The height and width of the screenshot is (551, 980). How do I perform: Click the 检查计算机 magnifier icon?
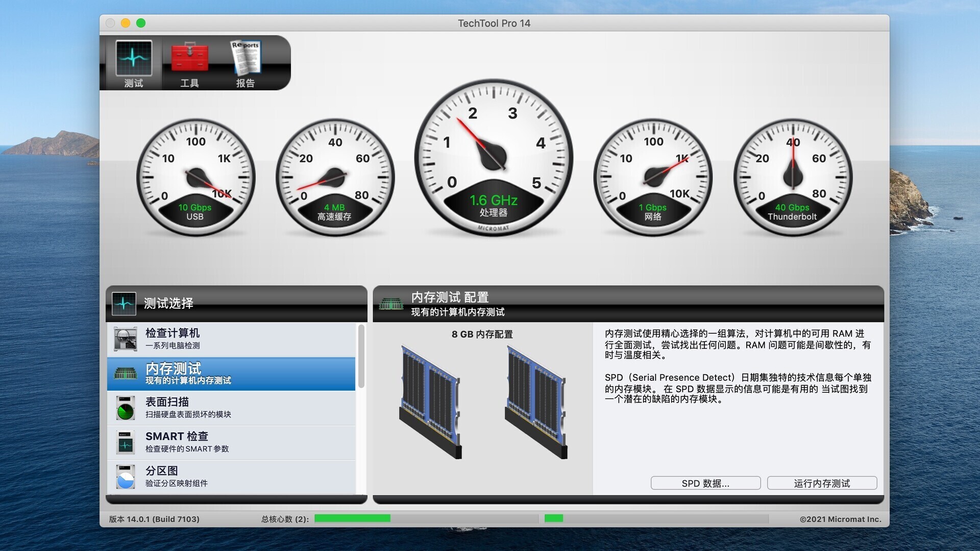(125, 339)
